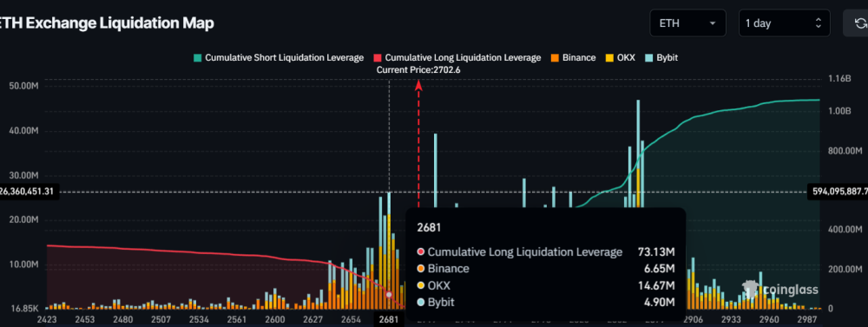
Task: Click the 800.00M right axis label
Action: [x=845, y=151]
